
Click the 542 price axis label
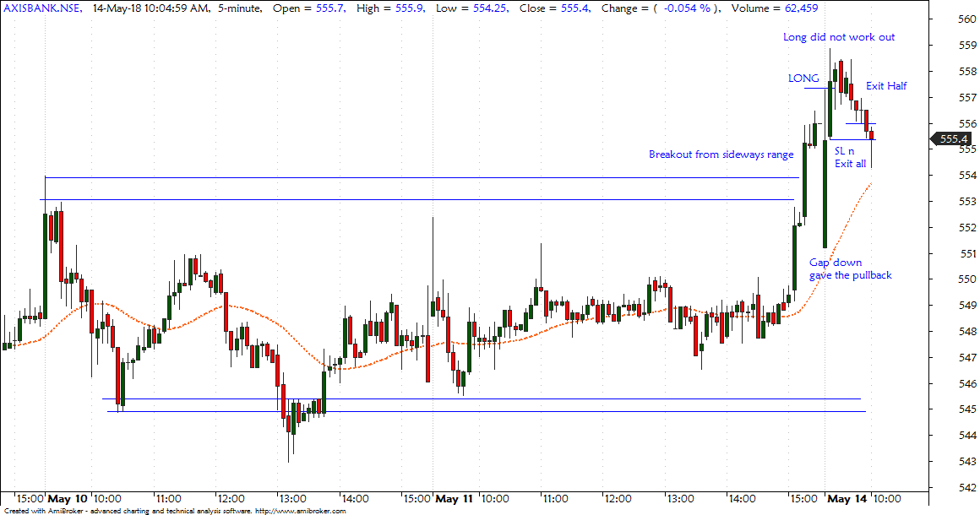pyautogui.click(x=967, y=487)
